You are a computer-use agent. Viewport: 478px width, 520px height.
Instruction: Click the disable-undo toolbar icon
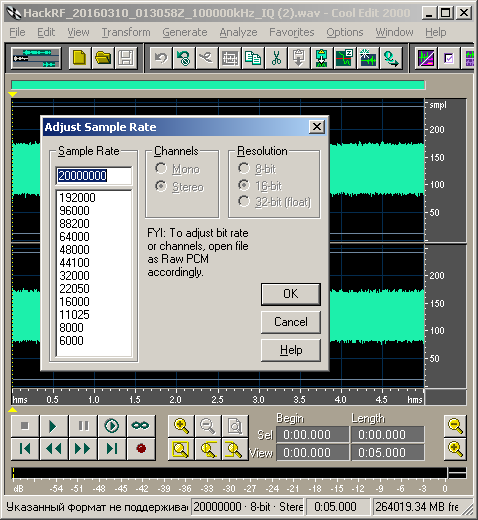click(x=184, y=58)
